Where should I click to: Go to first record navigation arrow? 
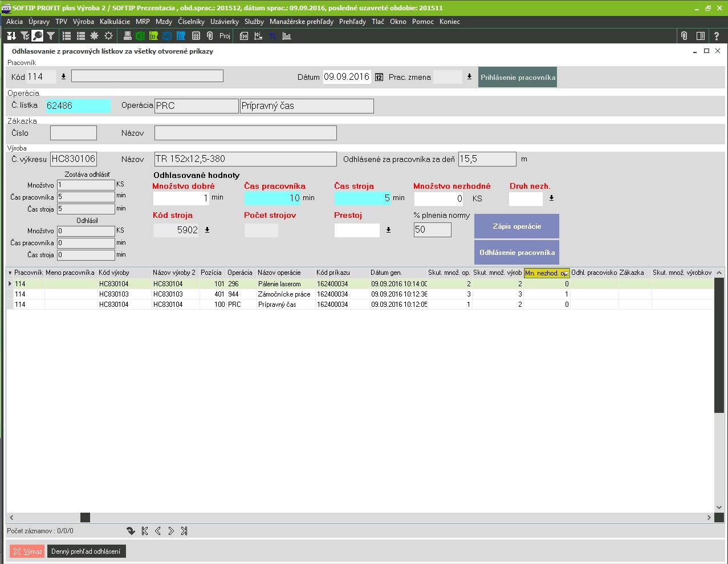pyautogui.click(x=145, y=531)
